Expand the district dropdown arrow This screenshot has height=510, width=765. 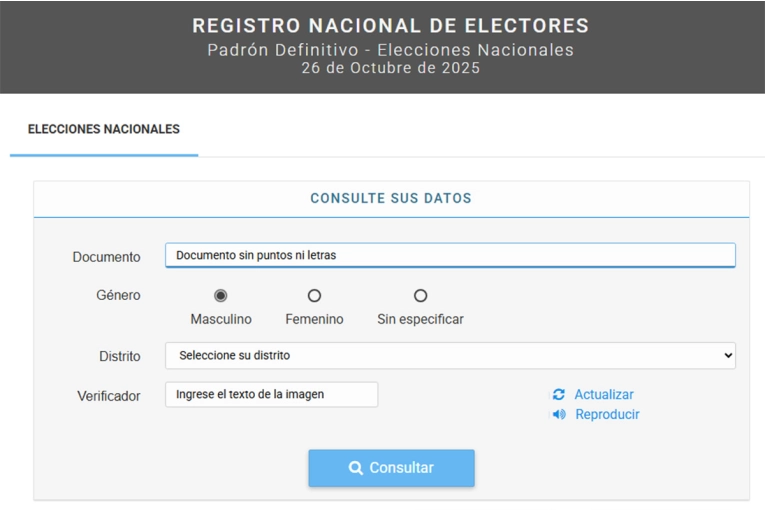[727, 356]
